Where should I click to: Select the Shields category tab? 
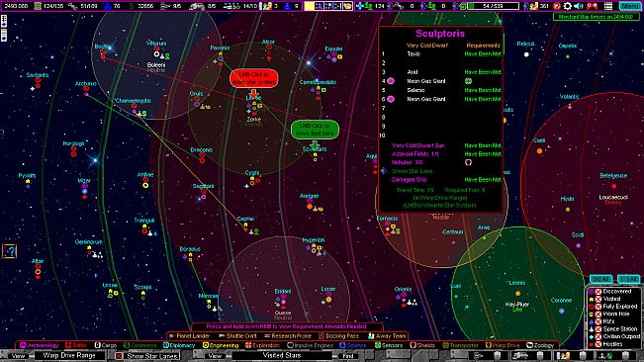(422, 345)
